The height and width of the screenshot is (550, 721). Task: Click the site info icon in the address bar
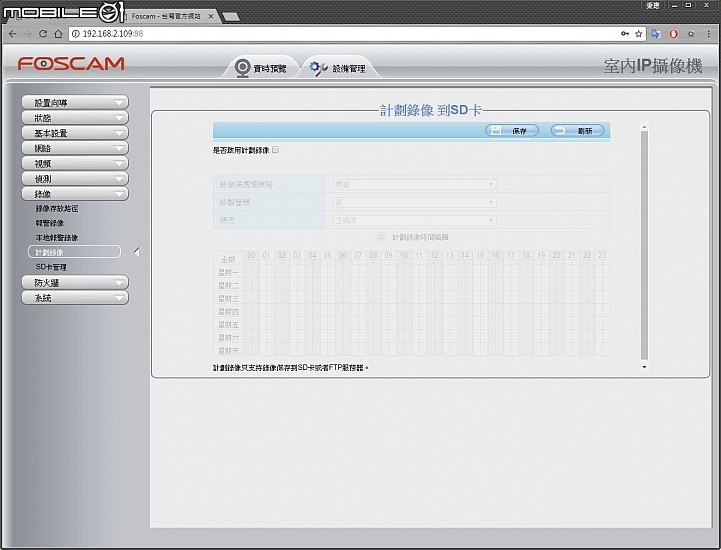[76, 34]
